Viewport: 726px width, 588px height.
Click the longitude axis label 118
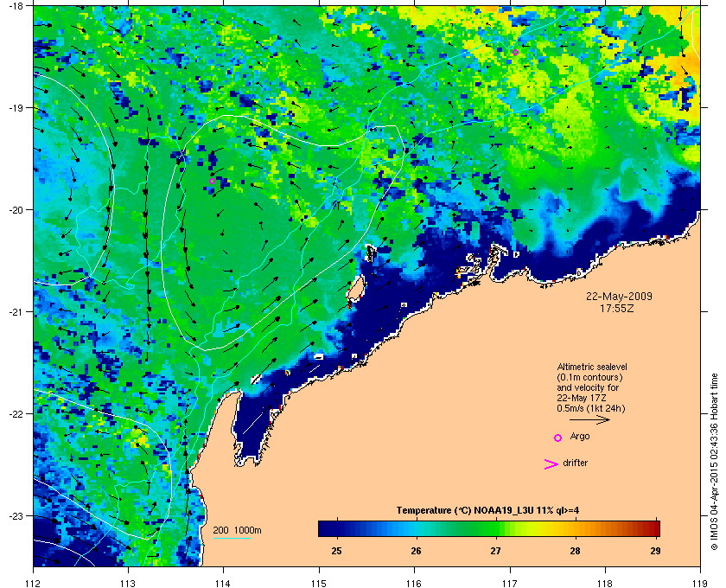coord(605,583)
